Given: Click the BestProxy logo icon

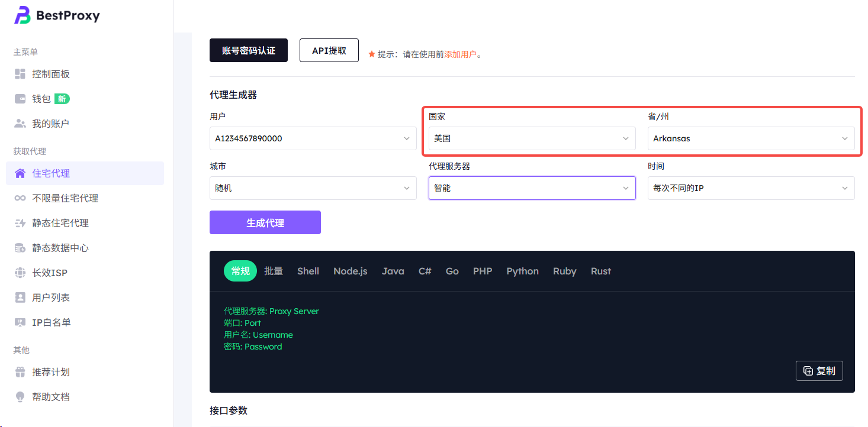Looking at the screenshot, I should click(x=22, y=16).
